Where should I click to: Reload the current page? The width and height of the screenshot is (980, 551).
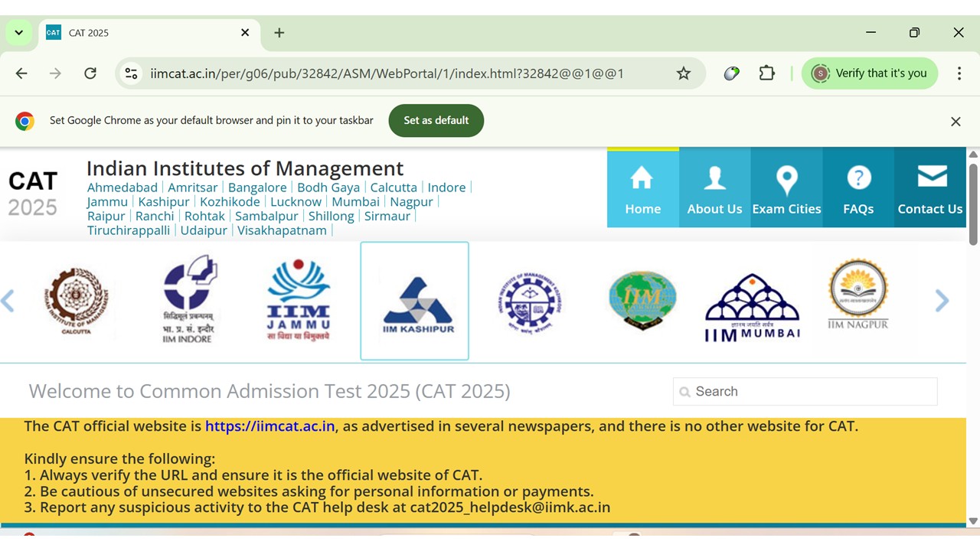click(90, 73)
